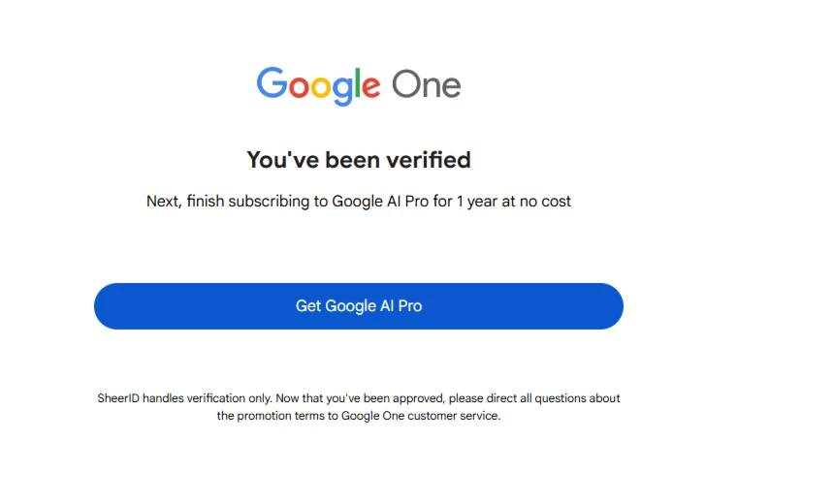This screenshot has height=504, width=833.
Task: Click the blue capital G in logo
Action: (272, 82)
